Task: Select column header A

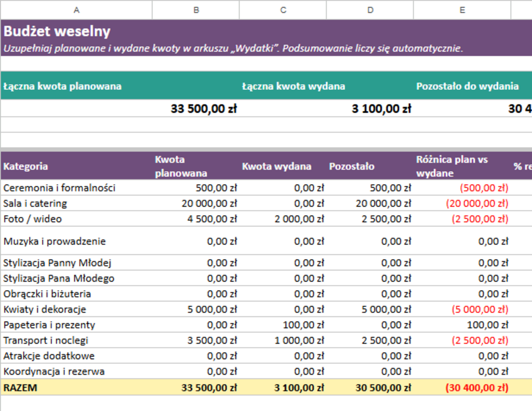Action: pyautogui.click(x=76, y=9)
